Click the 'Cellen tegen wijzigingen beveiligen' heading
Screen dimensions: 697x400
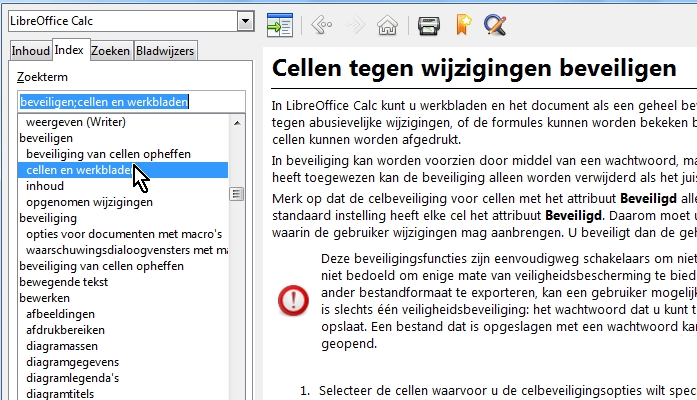tap(474, 68)
